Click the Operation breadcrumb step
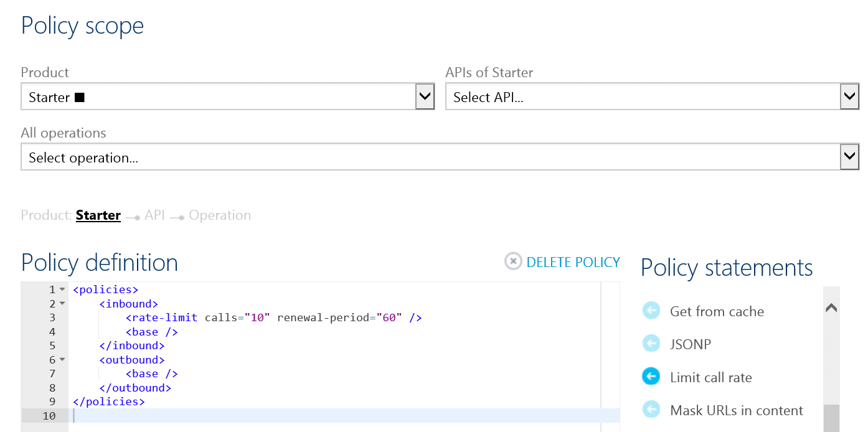Viewport: 868px width, 432px height. (x=220, y=215)
